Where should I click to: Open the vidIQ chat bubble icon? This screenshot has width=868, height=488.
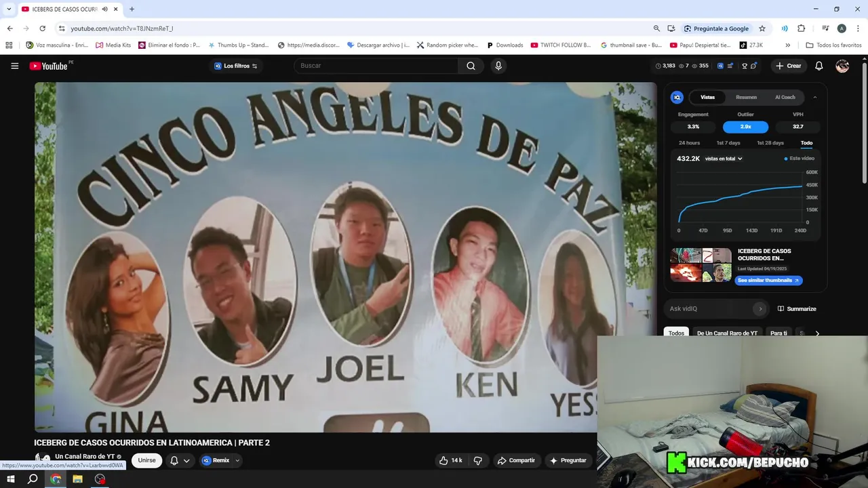(753, 66)
